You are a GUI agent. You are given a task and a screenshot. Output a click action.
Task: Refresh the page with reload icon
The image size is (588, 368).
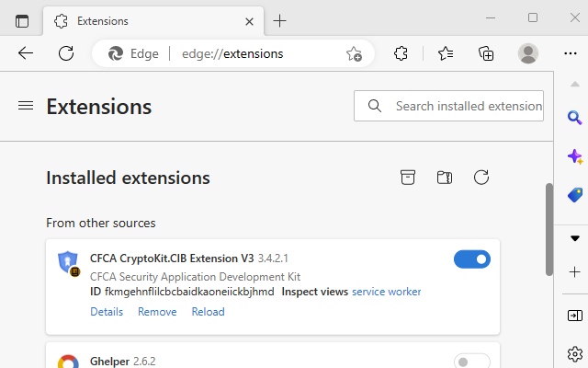pyautogui.click(x=66, y=53)
